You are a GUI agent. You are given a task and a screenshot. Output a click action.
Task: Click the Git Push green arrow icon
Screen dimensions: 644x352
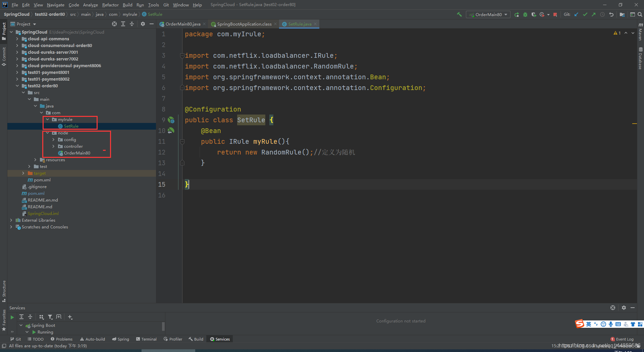click(x=594, y=14)
